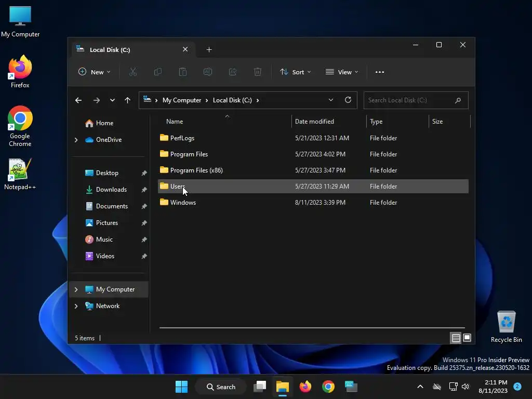Click the Rename icon in toolbar
The image size is (532, 399).
point(208,72)
